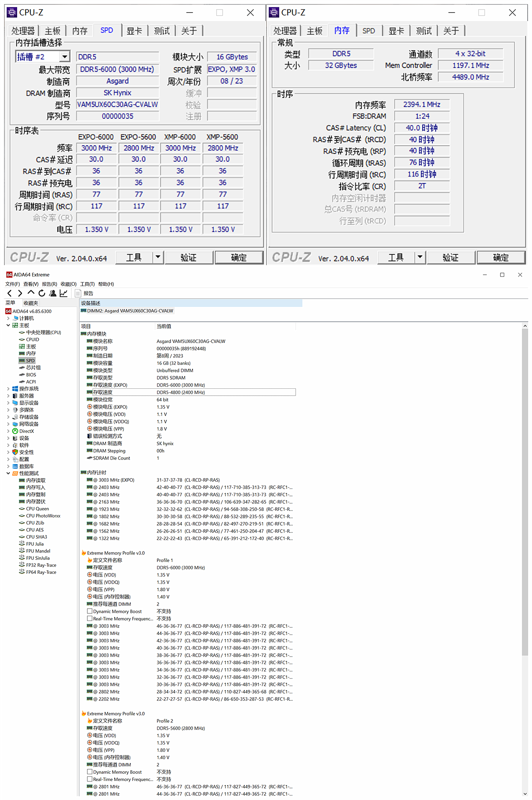Expand 安全性 node in AIDA64 tree

tap(8, 452)
